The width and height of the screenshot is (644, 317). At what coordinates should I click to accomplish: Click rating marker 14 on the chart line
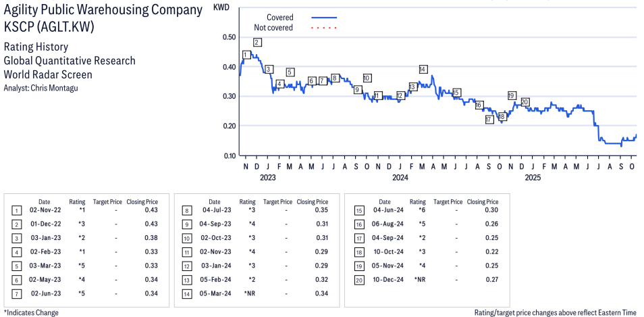point(423,69)
